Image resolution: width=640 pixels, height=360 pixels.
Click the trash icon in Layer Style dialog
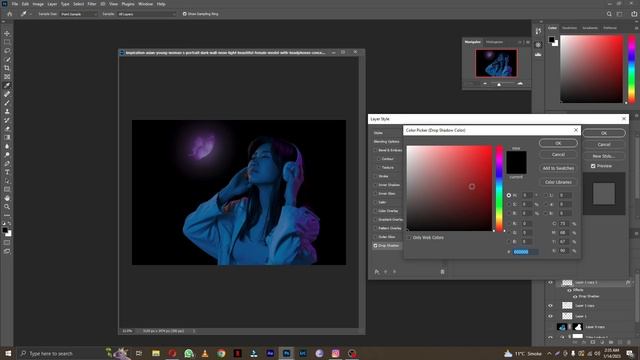[442, 272]
